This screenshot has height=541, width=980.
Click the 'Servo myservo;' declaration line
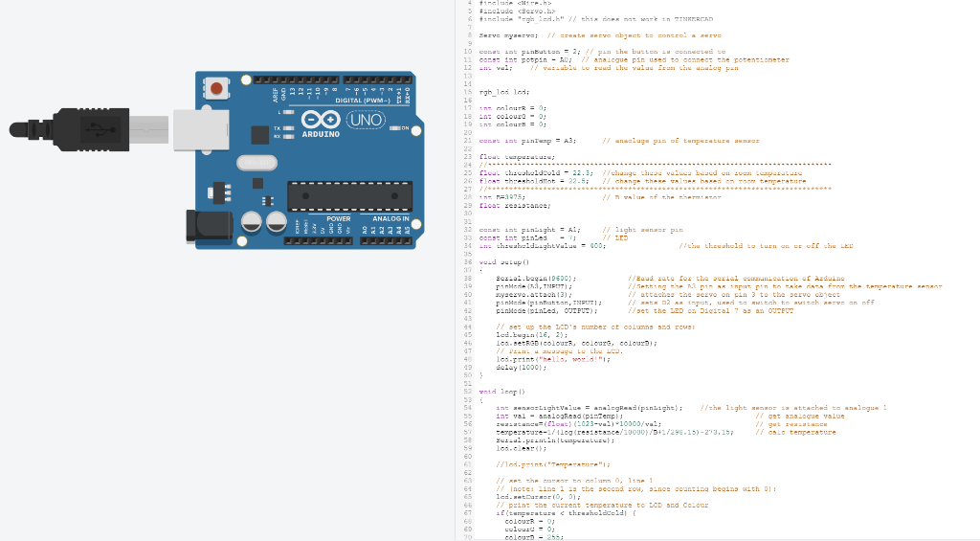click(508, 35)
